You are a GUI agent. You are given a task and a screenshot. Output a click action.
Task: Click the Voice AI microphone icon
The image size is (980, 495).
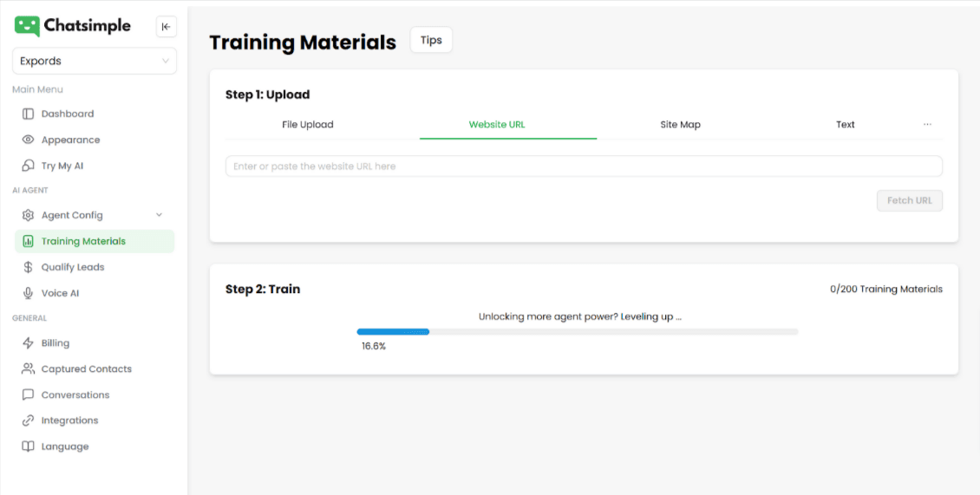[28, 293]
